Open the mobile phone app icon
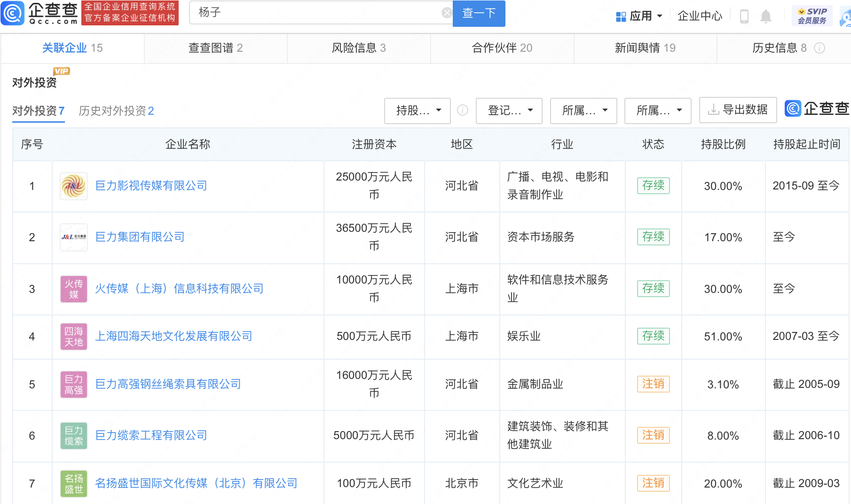Viewport: 851px width, 504px height. coord(744,16)
